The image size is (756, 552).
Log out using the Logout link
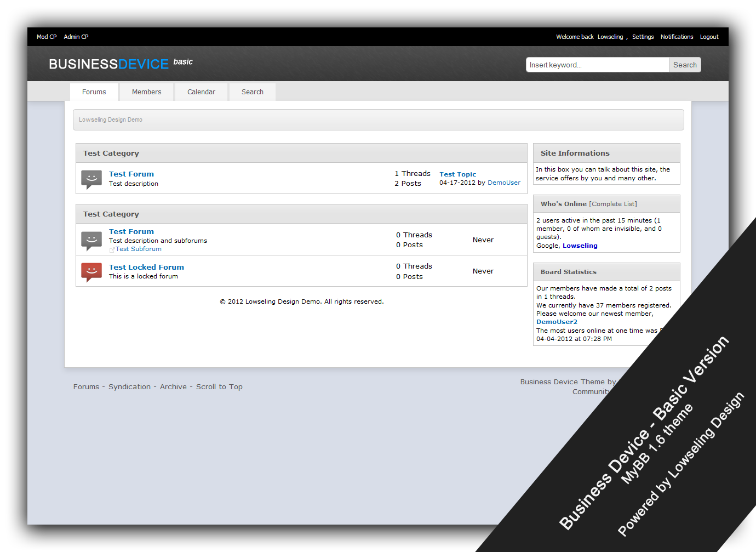pos(709,37)
